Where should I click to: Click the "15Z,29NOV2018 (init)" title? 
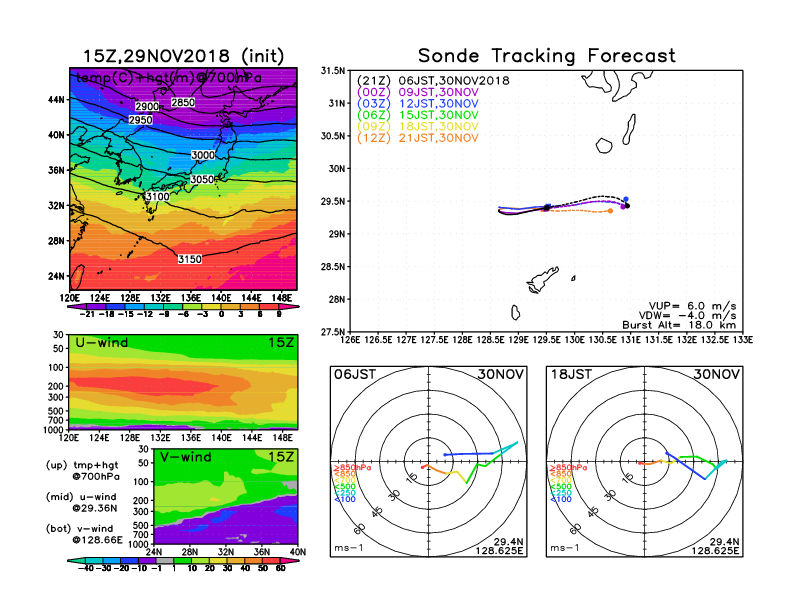pos(183,56)
